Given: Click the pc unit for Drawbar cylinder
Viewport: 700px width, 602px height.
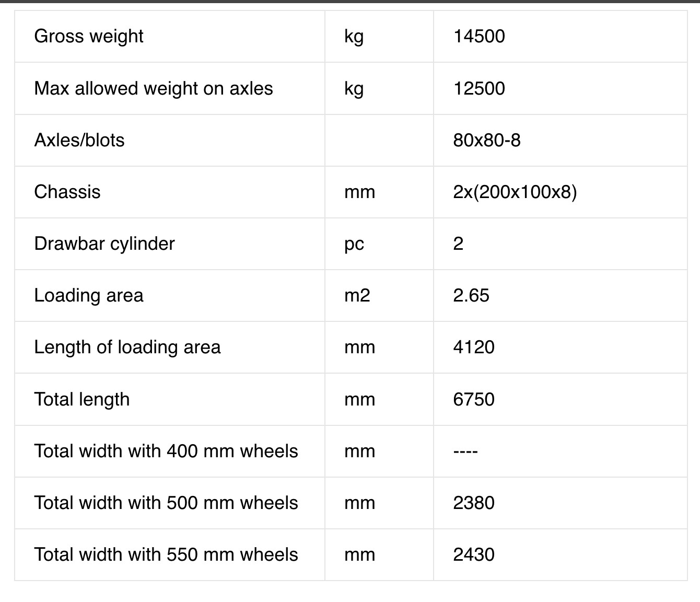Looking at the screenshot, I should coord(354,245).
